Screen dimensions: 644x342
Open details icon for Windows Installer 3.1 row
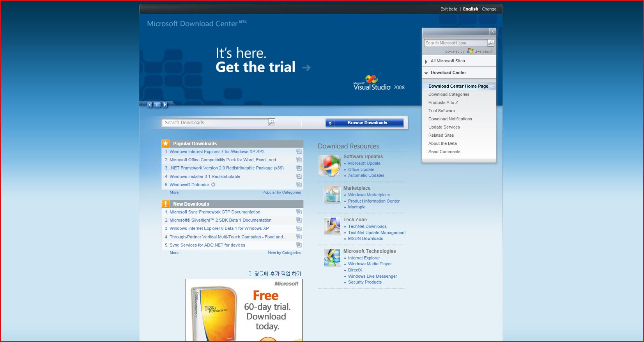coord(299,176)
